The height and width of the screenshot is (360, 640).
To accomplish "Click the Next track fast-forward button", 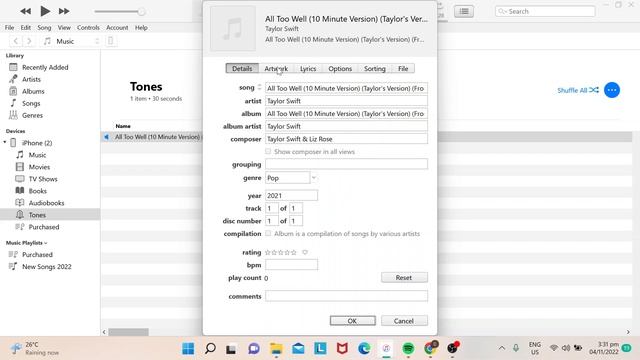I will pos(64,11).
